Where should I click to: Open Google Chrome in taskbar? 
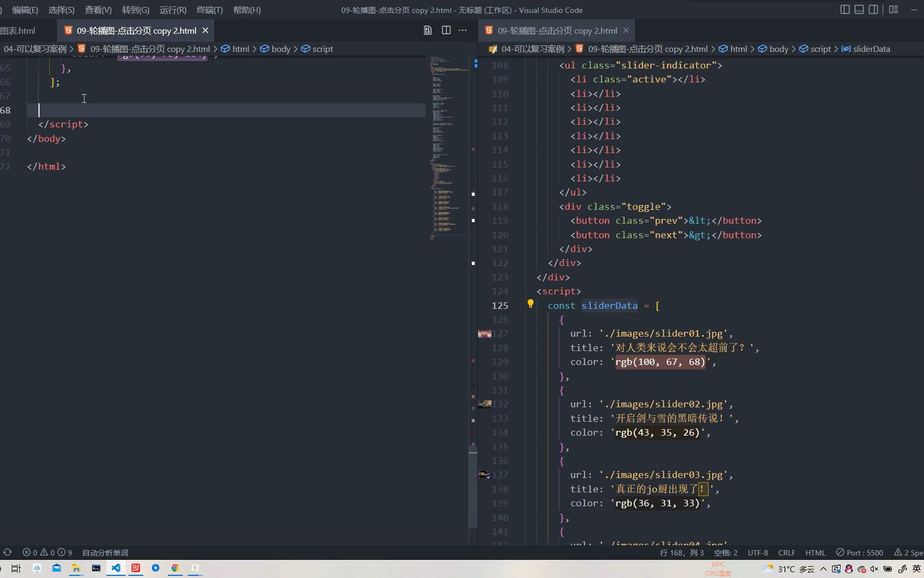tap(175, 568)
